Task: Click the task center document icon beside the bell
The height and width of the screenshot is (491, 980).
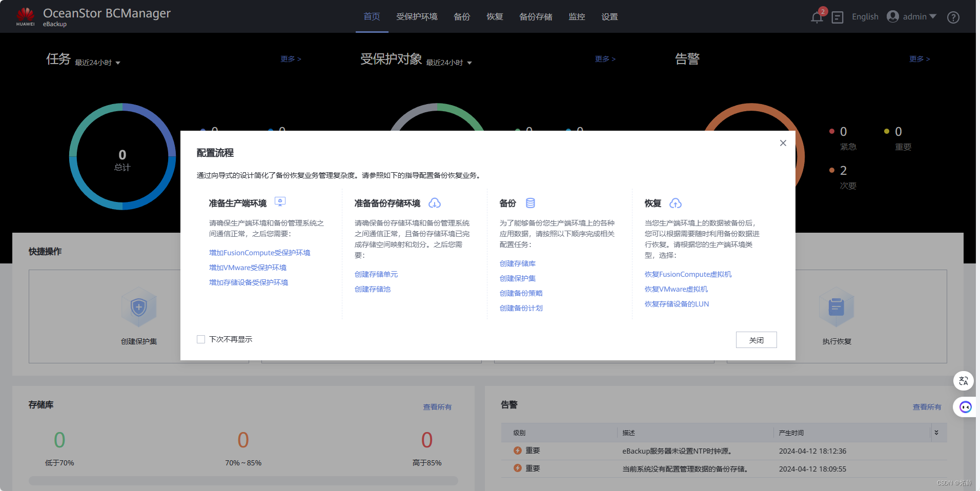Action: click(x=838, y=17)
